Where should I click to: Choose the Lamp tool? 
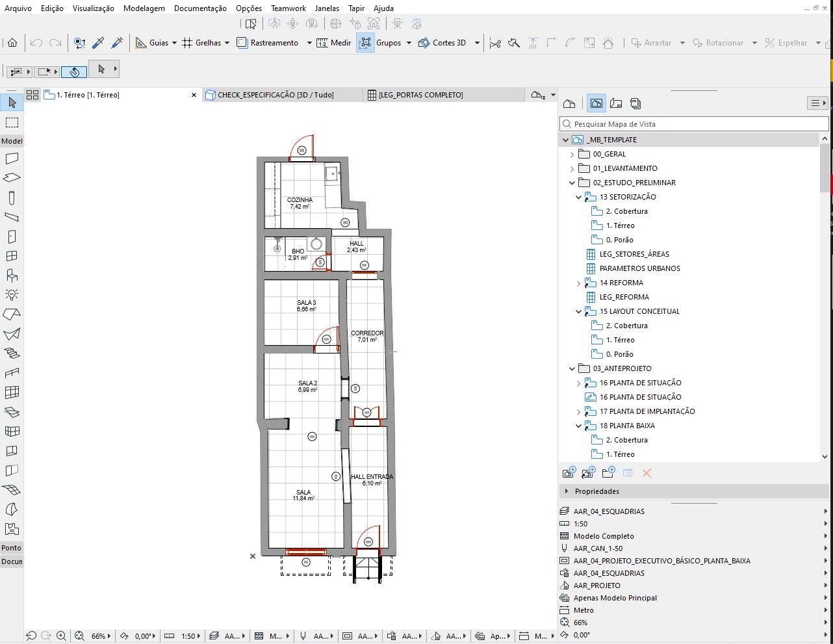point(12,295)
